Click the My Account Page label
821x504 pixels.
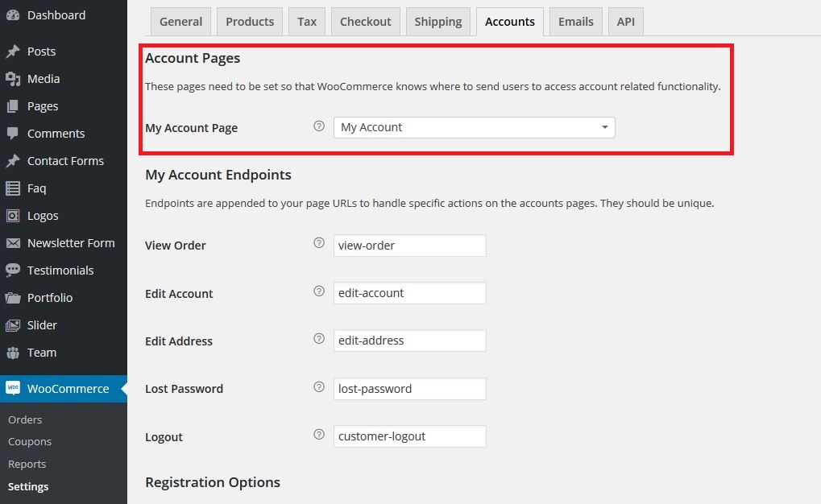(191, 128)
